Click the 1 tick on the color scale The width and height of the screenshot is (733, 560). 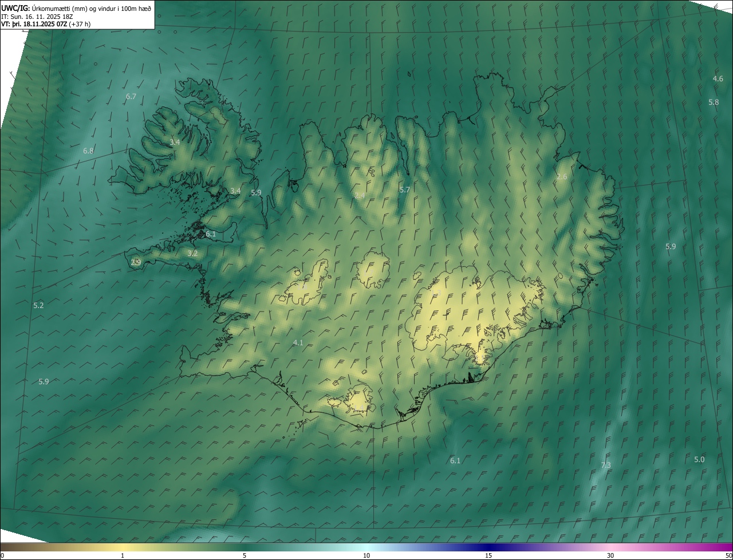point(123,555)
